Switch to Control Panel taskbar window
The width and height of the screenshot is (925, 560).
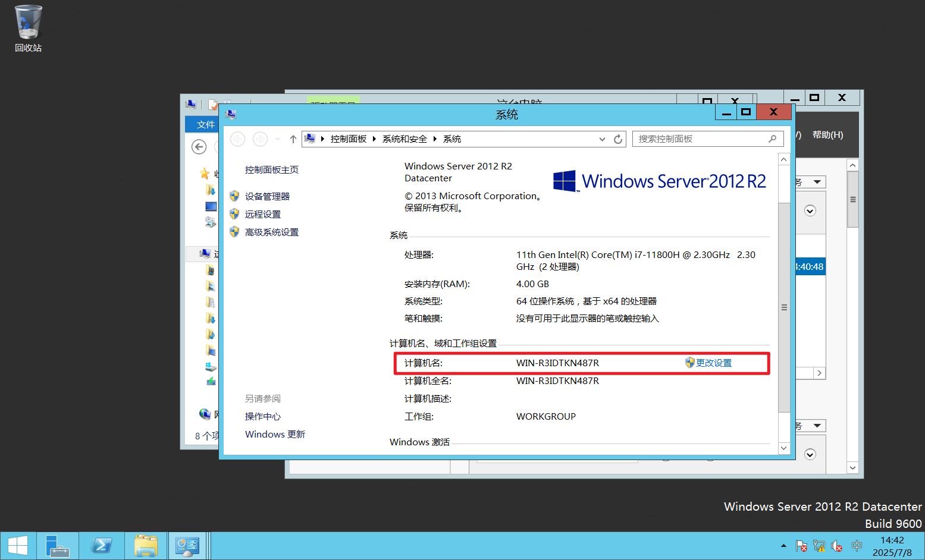187,546
